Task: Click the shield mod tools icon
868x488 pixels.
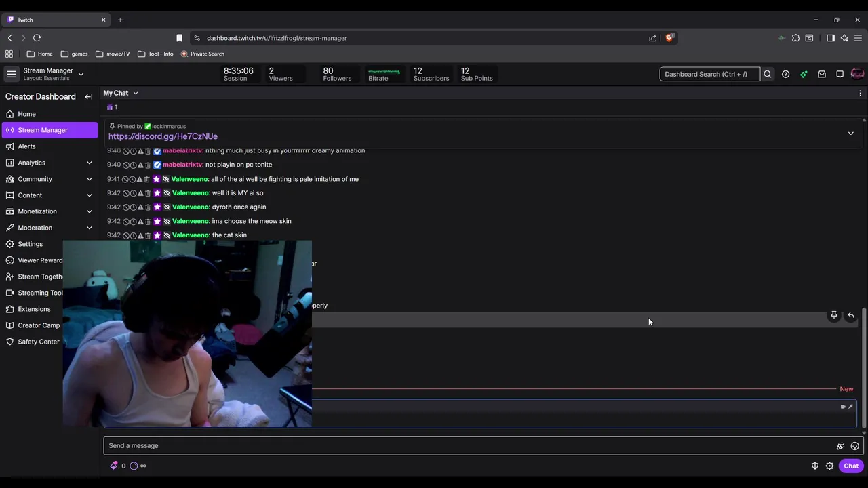Action: pos(815,466)
